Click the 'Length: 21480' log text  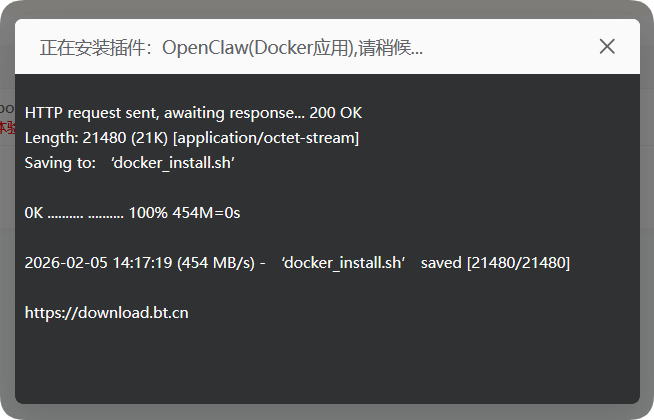pyautogui.click(x=75, y=138)
